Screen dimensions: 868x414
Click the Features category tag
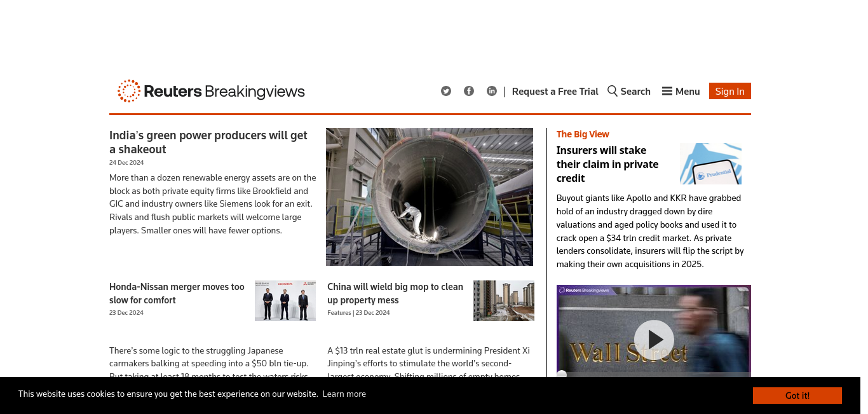339,313
